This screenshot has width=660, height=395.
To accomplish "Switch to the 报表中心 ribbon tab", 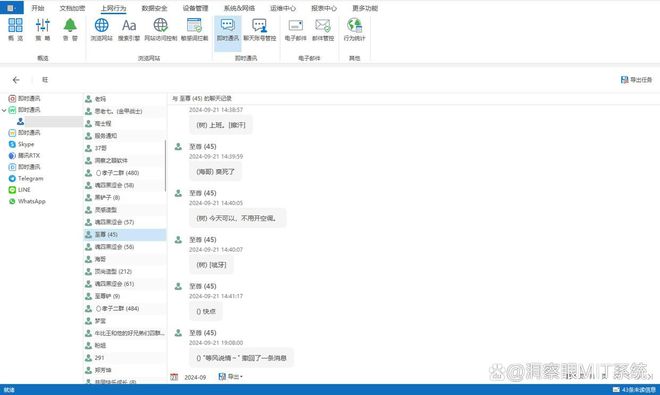I will point(324,8).
